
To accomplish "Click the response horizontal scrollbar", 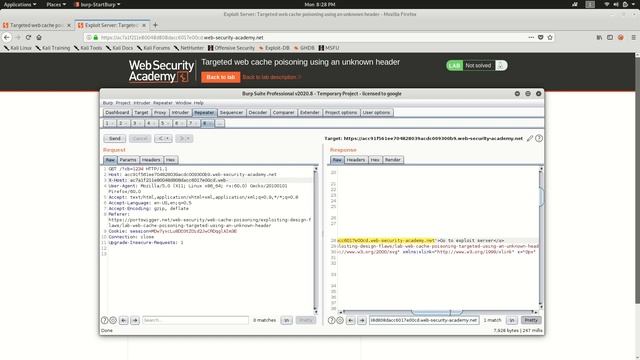I will pyautogui.click(x=437, y=313).
